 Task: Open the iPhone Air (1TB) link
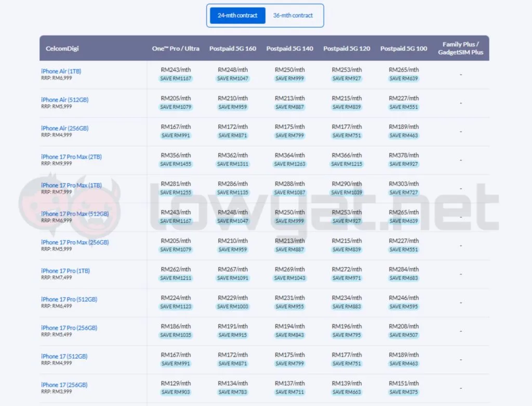(x=61, y=71)
